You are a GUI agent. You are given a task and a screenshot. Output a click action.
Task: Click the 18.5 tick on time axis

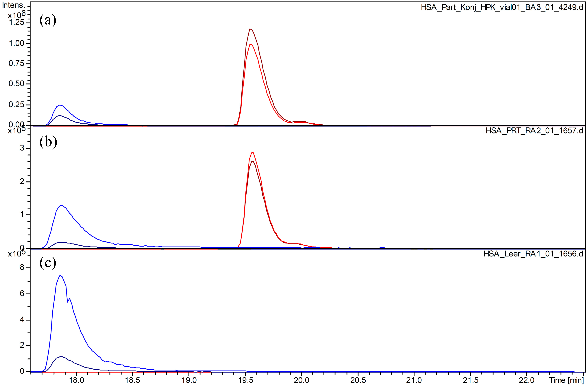pyautogui.click(x=133, y=380)
